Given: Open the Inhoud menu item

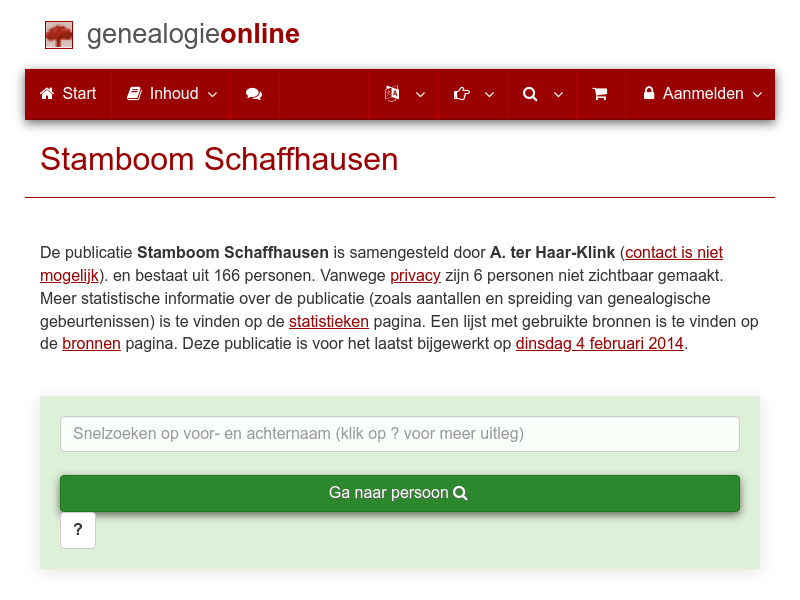Looking at the screenshot, I should click(x=170, y=94).
